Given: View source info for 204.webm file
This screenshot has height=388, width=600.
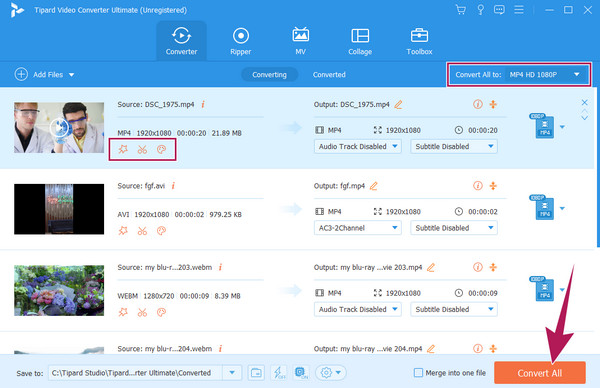Looking at the screenshot, I should coord(220,349).
